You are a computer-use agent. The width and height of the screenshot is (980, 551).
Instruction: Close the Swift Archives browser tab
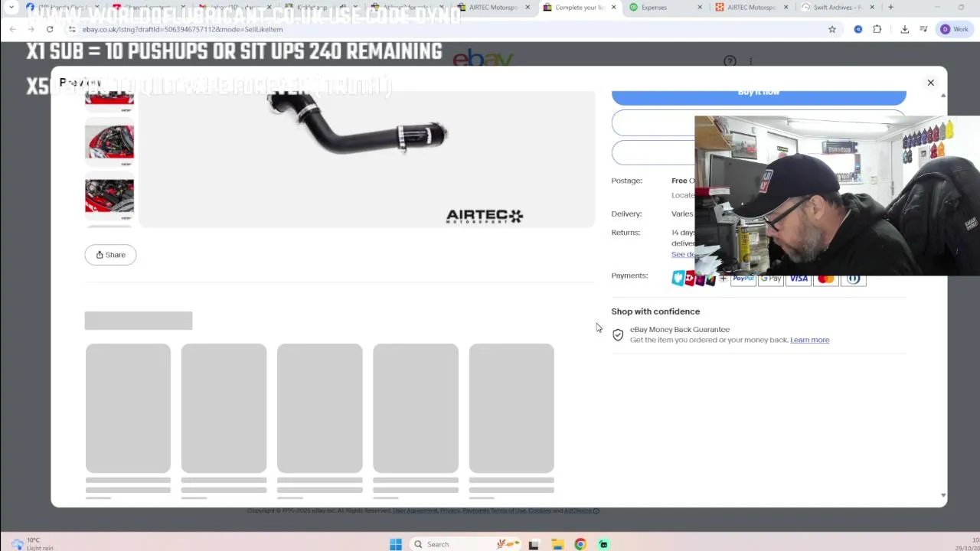coord(872,8)
